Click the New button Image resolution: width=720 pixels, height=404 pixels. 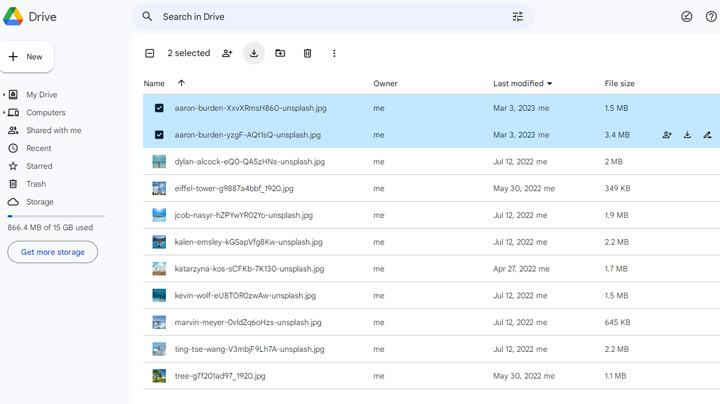[27, 56]
